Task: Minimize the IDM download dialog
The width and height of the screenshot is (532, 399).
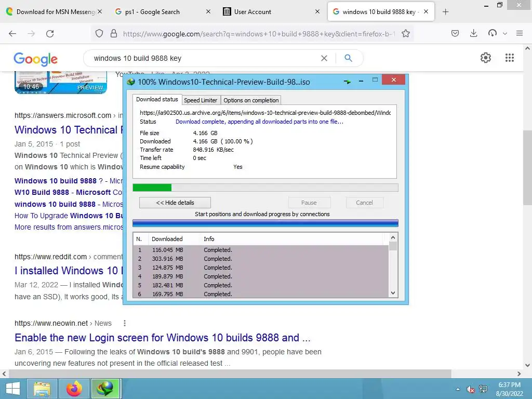Action: tap(361, 81)
